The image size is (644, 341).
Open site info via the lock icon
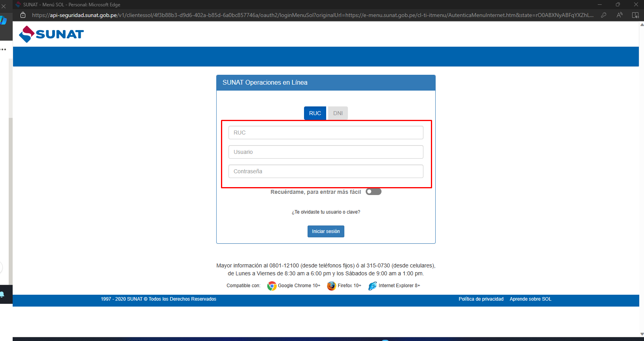tap(23, 15)
